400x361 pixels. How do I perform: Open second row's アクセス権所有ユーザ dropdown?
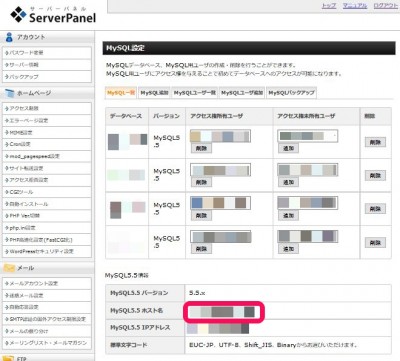tap(220, 170)
